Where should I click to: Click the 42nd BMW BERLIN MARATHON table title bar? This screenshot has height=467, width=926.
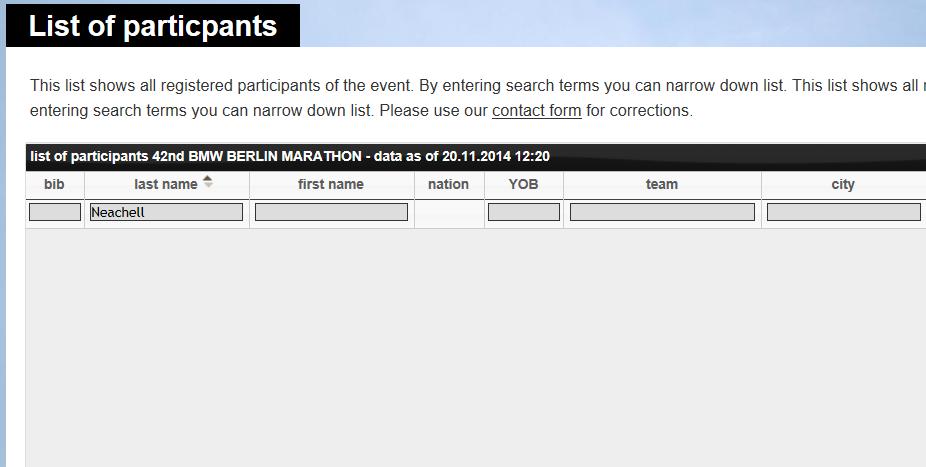pyautogui.click(x=475, y=156)
